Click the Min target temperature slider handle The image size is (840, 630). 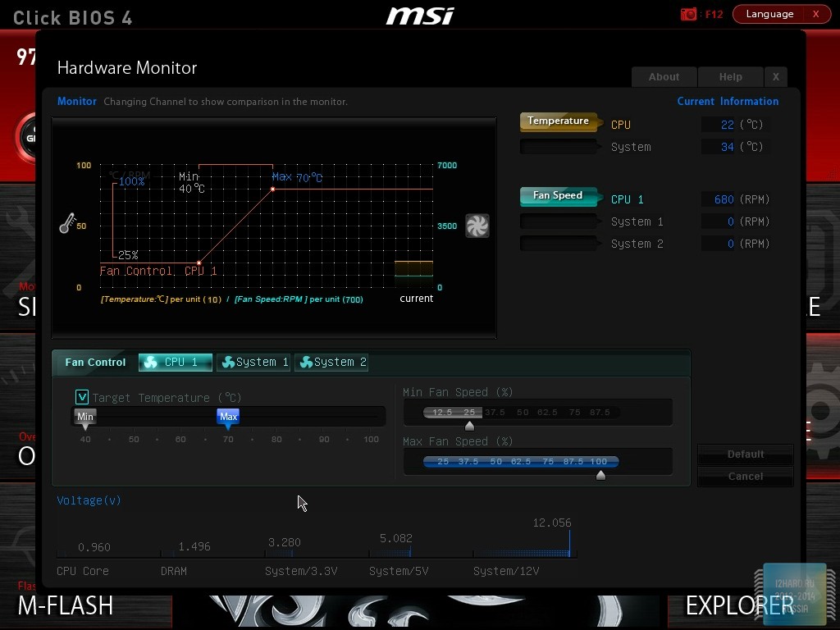point(85,419)
